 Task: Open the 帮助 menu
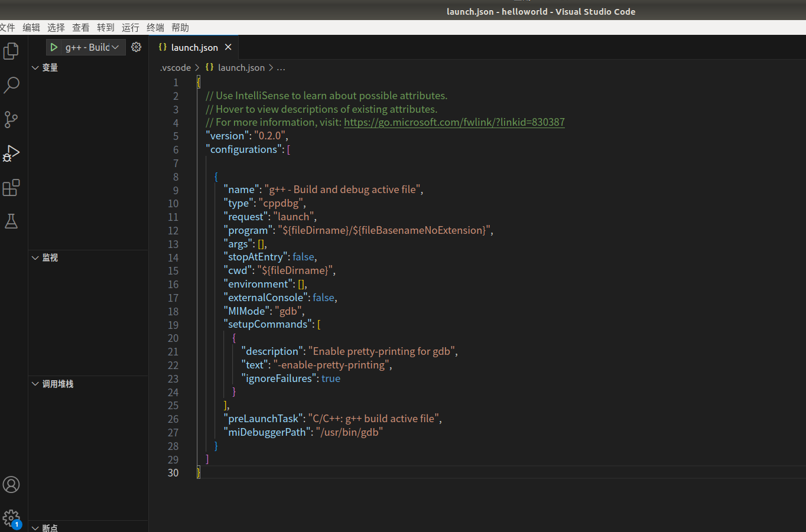[180, 28]
